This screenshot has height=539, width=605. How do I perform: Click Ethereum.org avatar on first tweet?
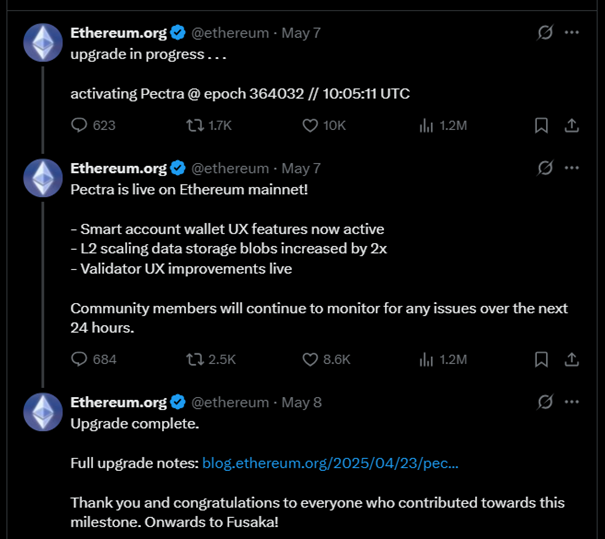pyautogui.click(x=43, y=42)
